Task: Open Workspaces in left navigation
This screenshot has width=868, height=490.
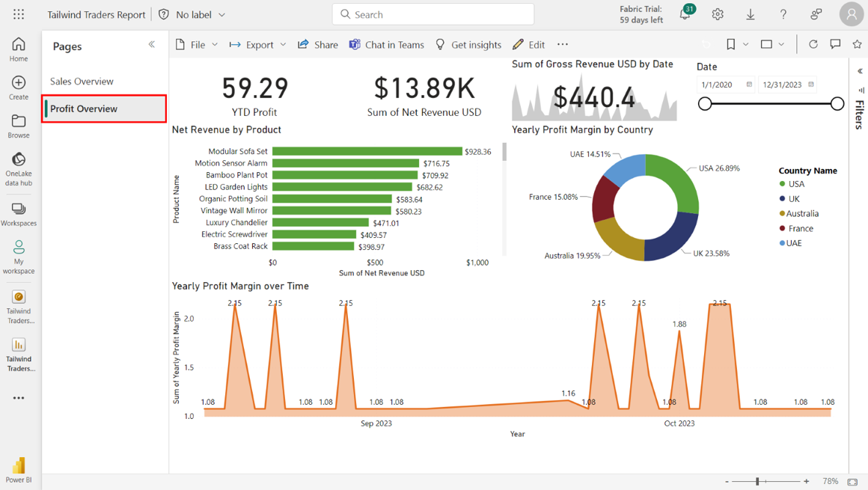Action: (19, 214)
